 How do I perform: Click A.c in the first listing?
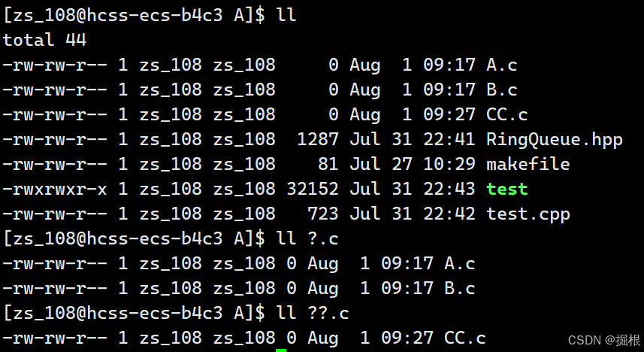point(501,65)
